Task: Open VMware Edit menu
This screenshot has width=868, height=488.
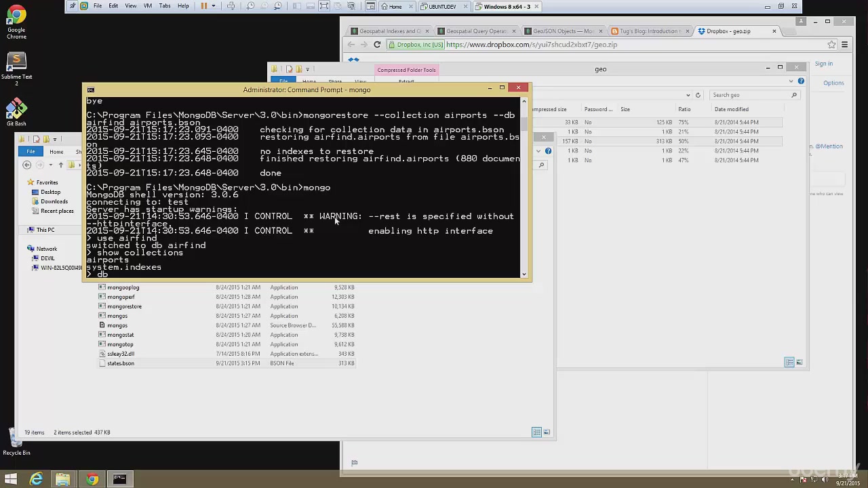Action: click(113, 6)
